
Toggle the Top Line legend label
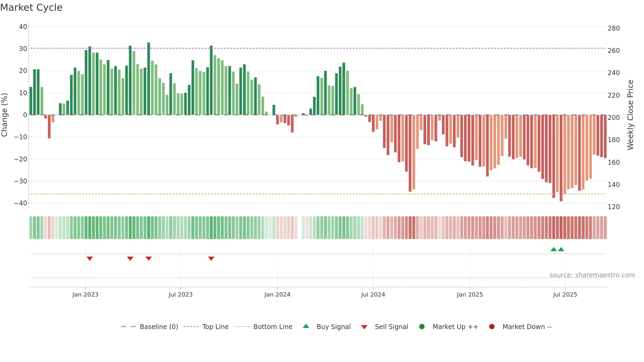tap(215, 327)
